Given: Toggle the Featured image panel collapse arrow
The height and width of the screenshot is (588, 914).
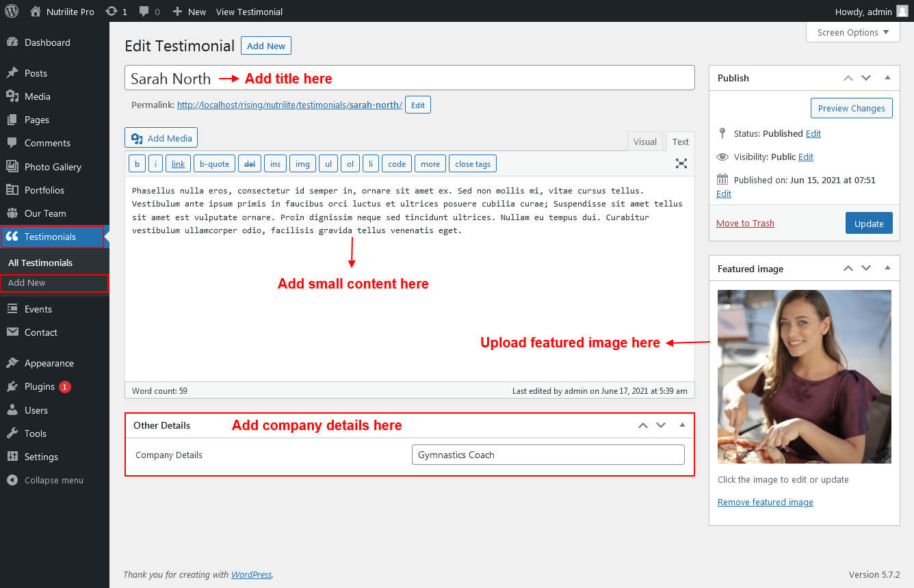Looking at the screenshot, I should (x=887, y=269).
